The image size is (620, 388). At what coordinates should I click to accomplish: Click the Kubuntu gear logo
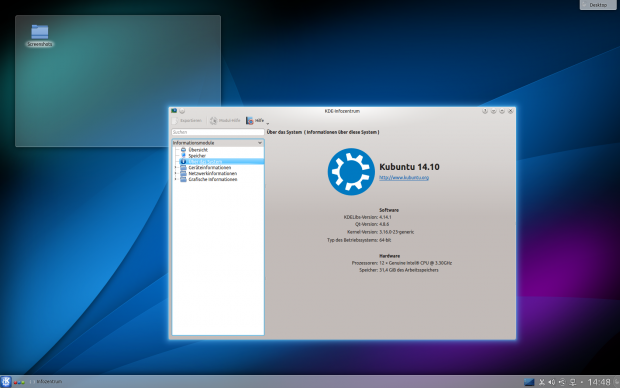[x=351, y=172]
